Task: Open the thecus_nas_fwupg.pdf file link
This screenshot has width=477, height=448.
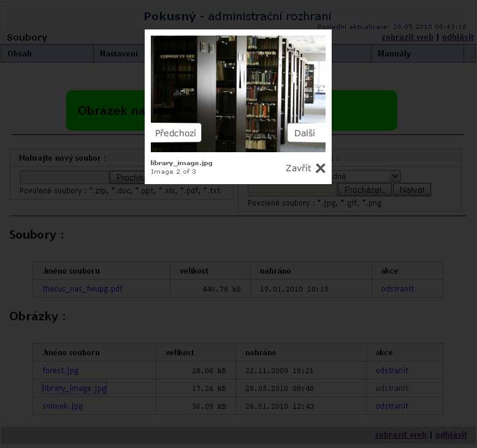Action: coord(83,288)
